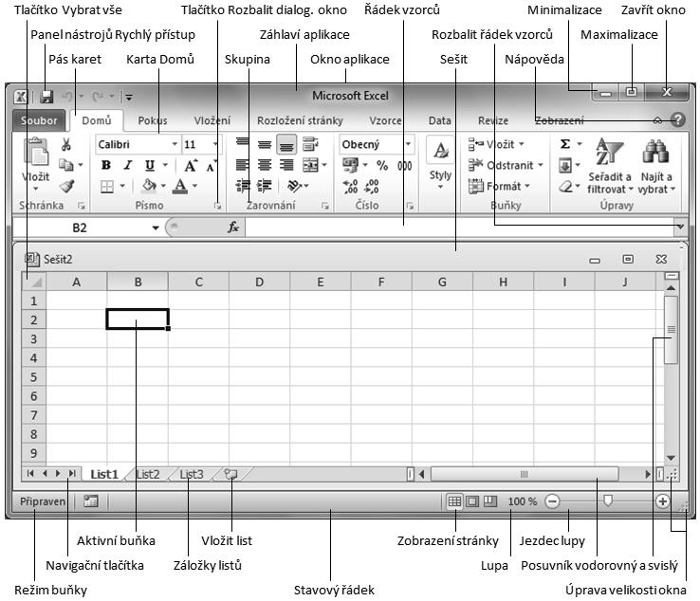
Task: Click the Cut scissors icon
Action: pyautogui.click(x=66, y=144)
